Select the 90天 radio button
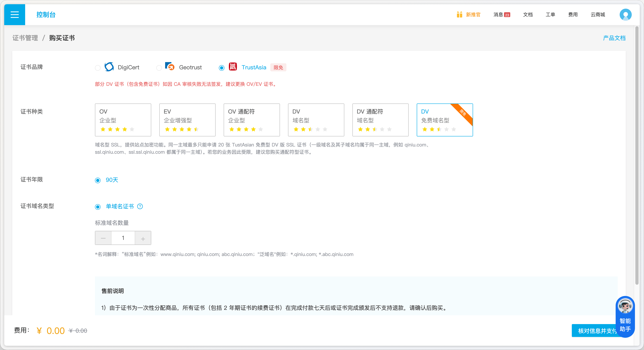This screenshot has height=350, width=644. [98, 180]
